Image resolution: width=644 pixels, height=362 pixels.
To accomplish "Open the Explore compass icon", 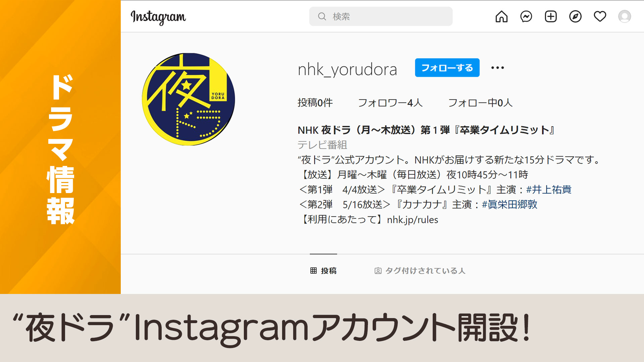I will 575,16.
